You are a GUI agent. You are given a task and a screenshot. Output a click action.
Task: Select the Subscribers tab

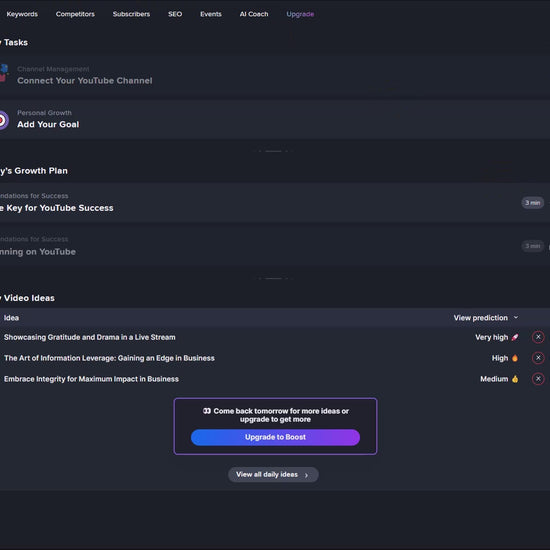point(131,14)
